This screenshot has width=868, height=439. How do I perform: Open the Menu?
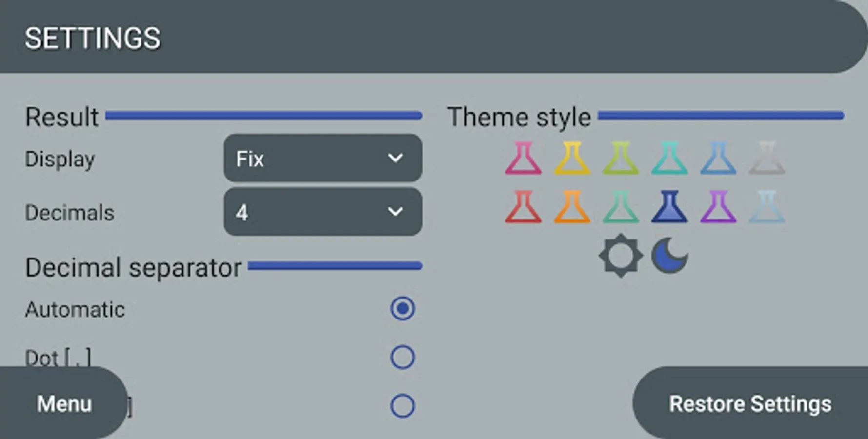[64, 404]
